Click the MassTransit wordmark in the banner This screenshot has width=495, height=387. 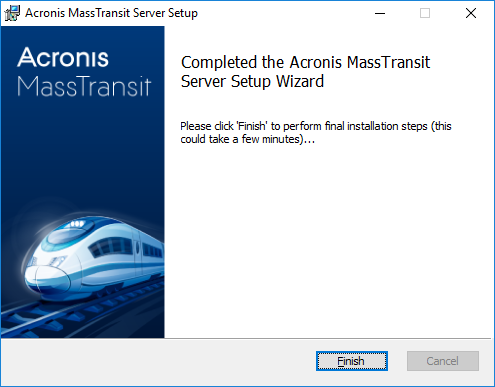click(x=84, y=86)
